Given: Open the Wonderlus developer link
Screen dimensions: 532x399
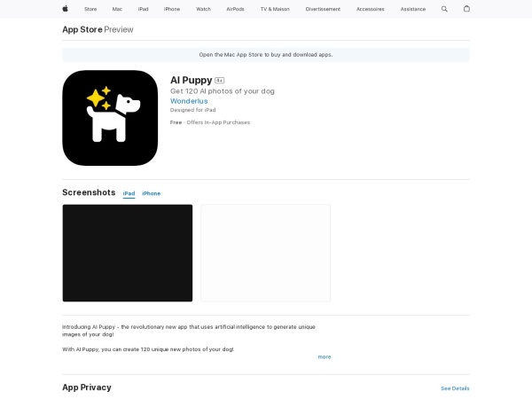Looking at the screenshot, I should 189,101.
